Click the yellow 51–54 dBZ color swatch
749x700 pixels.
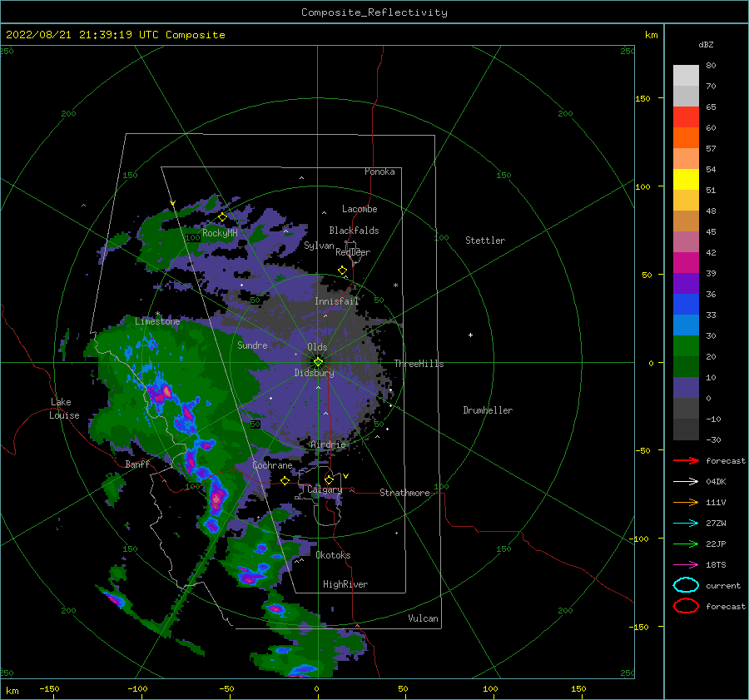(x=686, y=180)
